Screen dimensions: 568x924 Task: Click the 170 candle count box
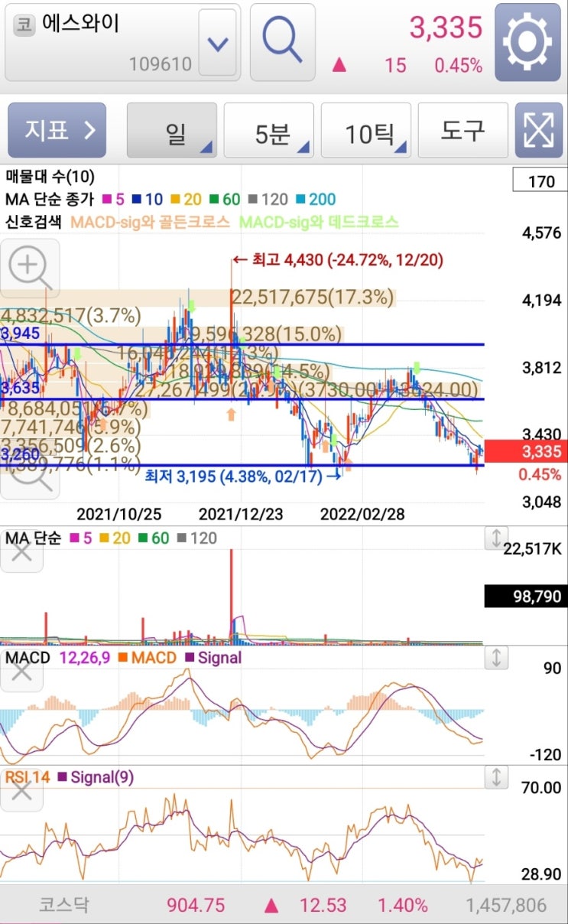tap(540, 181)
